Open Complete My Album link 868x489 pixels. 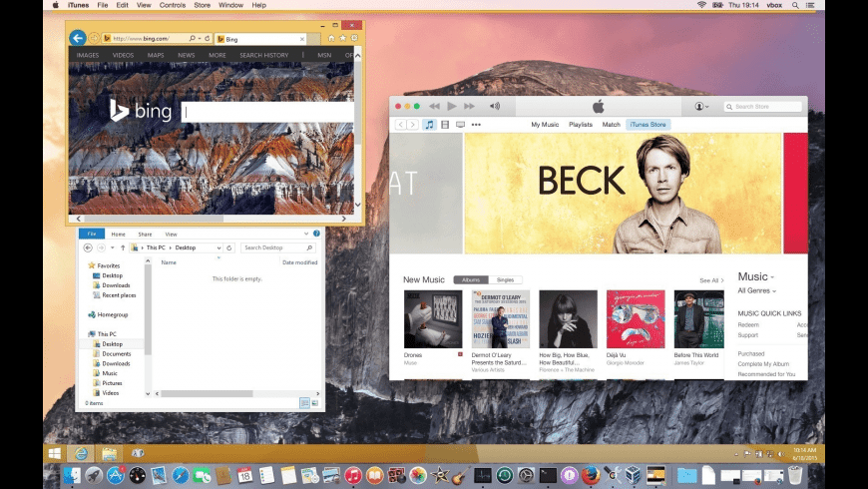(x=763, y=364)
